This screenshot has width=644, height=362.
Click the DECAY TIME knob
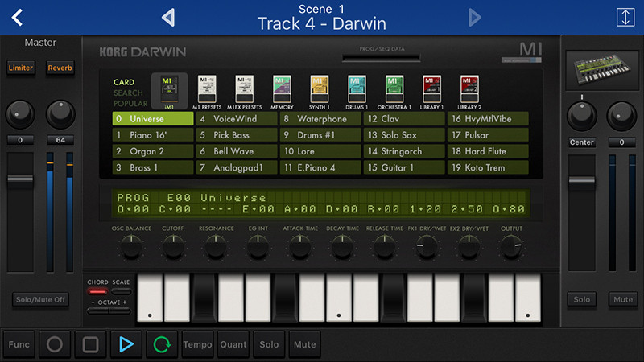tap(342, 247)
